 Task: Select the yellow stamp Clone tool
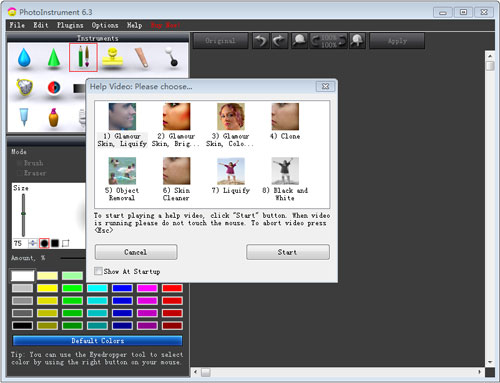[x=113, y=58]
